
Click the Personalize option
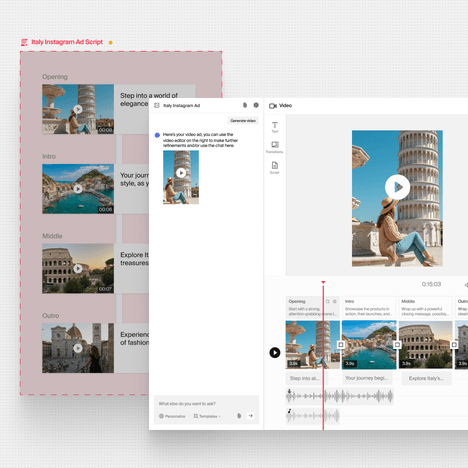(172, 416)
